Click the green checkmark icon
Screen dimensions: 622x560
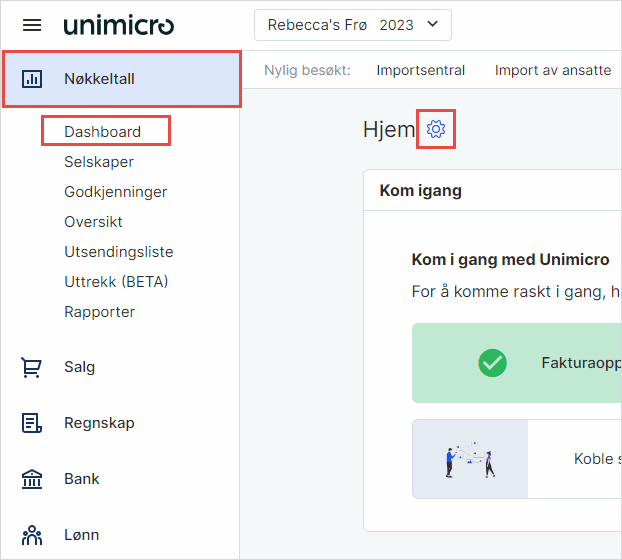(492, 363)
